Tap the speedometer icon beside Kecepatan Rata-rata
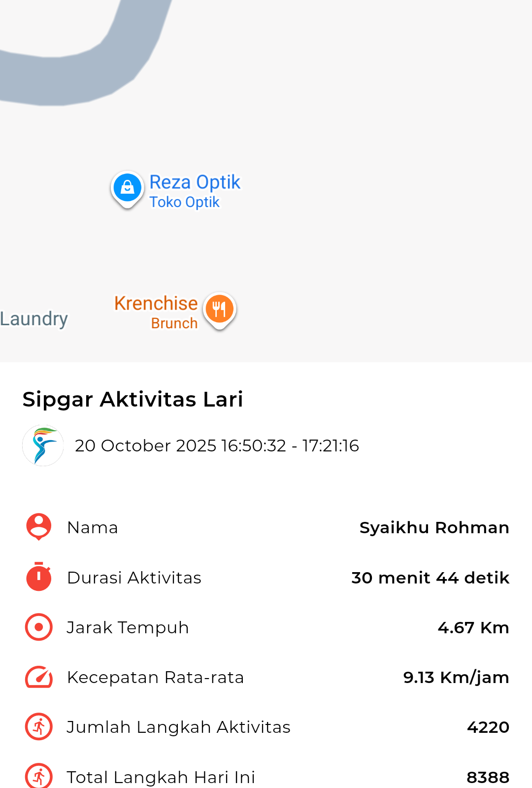The width and height of the screenshot is (532, 788). (x=38, y=677)
